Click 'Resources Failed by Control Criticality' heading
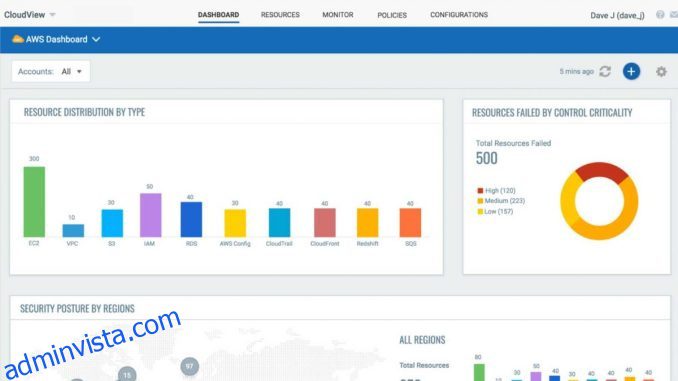This screenshot has width=678, height=381. click(x=552, y=113)
